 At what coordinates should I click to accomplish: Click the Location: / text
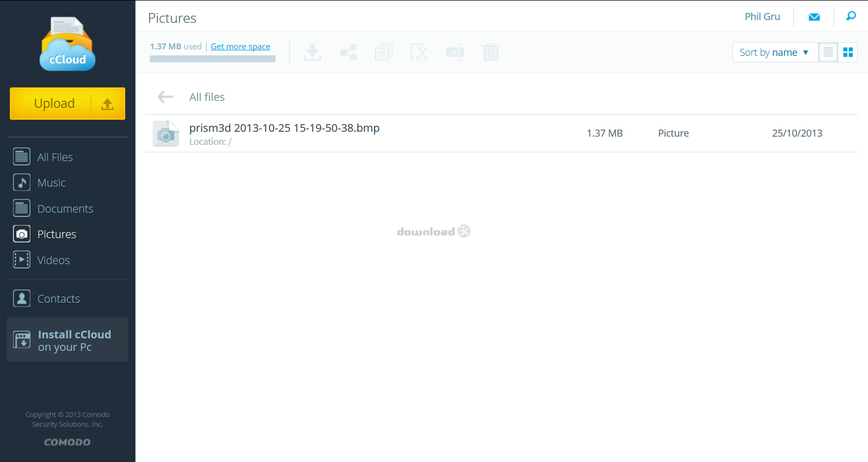[x=210, y=142]
